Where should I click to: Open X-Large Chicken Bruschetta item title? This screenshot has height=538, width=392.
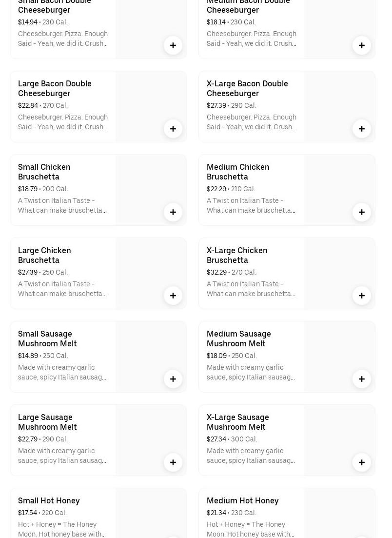pyautogui.click(x=237, y=255)
